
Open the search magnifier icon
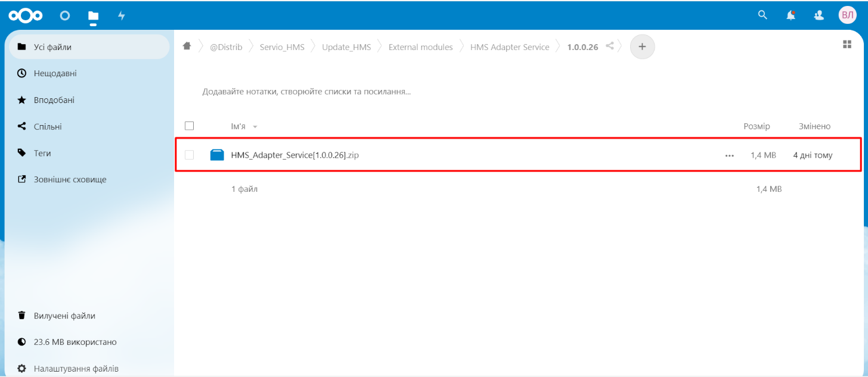[762, 15]
